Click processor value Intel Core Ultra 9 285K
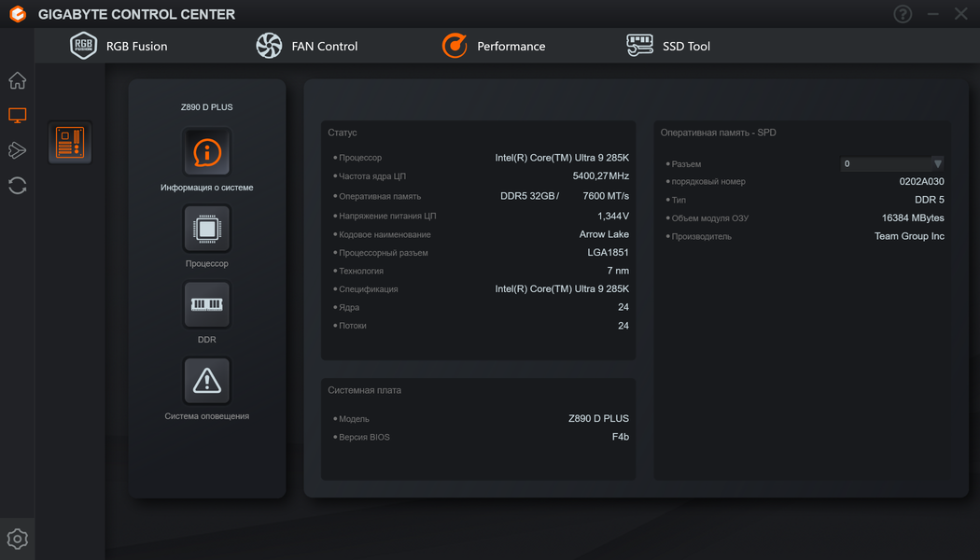The width and height of the screenshot is (980, 560). (x=562, y=158)
